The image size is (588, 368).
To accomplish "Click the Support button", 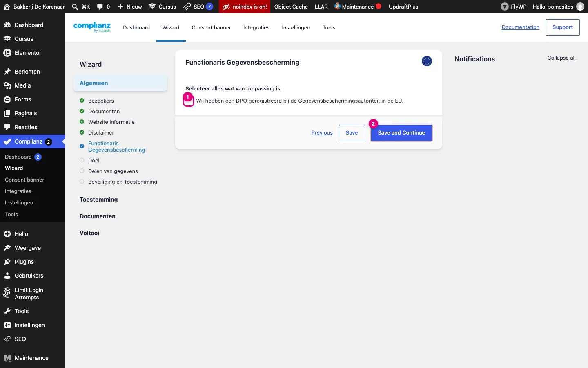I will click(562, 27).
